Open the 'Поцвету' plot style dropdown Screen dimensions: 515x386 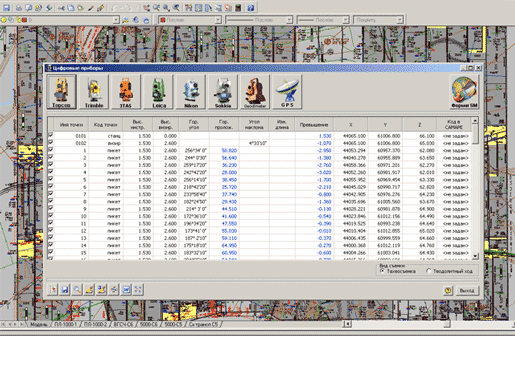pos(399,20)
